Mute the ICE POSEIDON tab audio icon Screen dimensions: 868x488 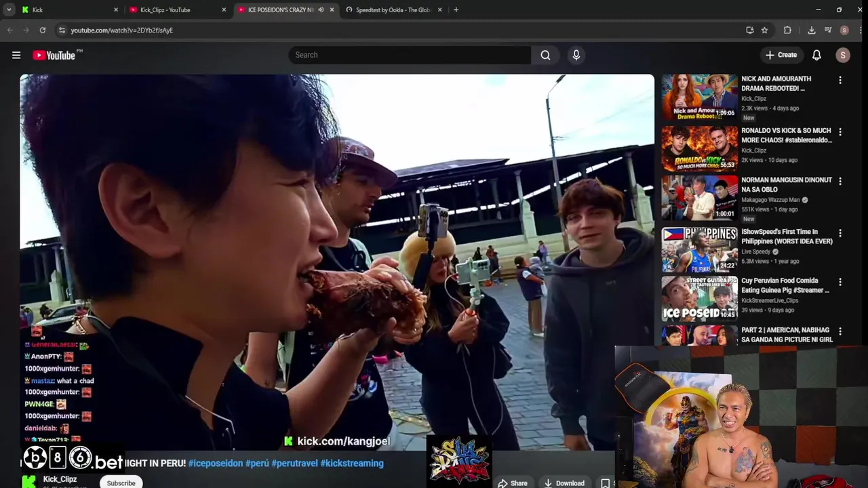(x=321, y=9)
